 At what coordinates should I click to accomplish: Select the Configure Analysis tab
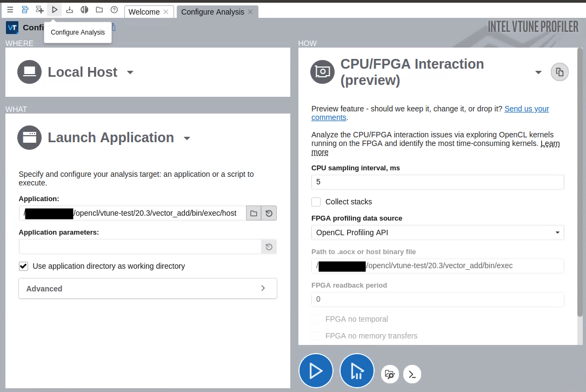[212, 12]
